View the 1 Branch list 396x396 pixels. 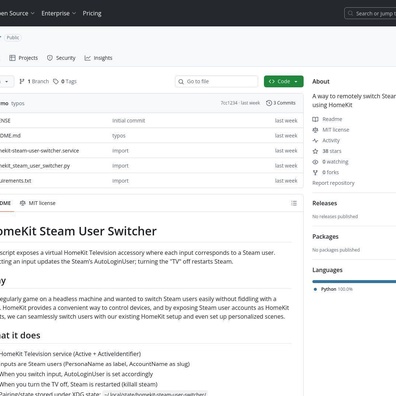(x=34, y=81)
